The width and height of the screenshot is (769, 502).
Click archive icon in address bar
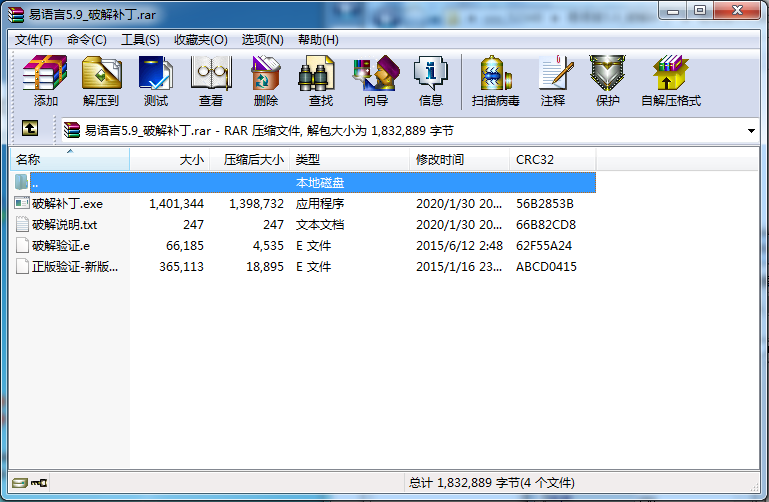click(x=72, y=130)
